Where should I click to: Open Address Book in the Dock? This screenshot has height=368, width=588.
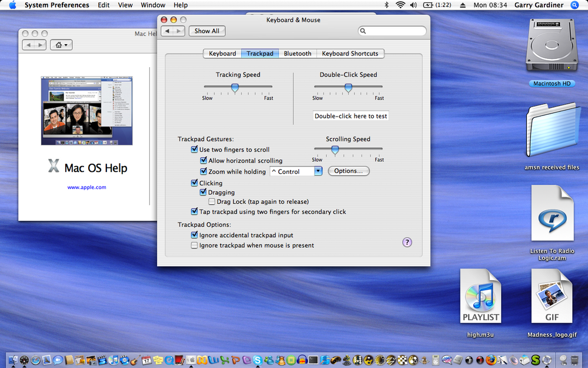tap(69, 360)
